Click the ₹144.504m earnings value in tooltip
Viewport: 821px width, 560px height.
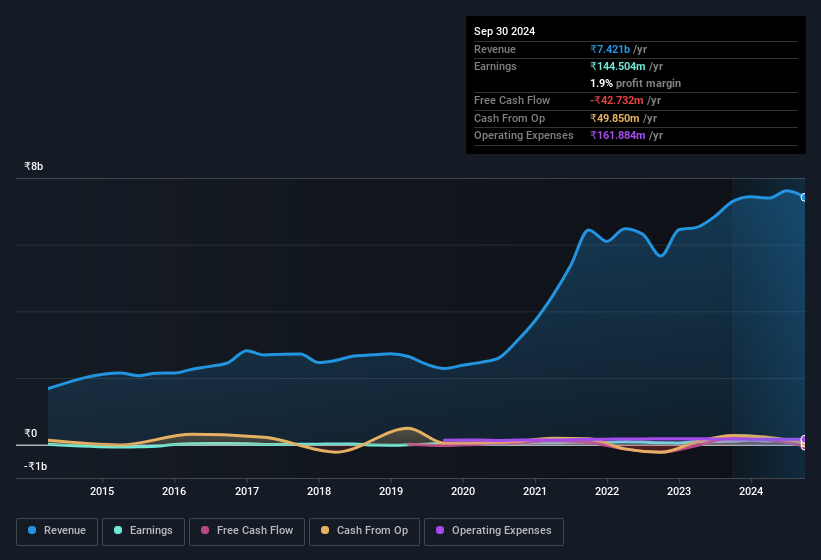(618, 66)
